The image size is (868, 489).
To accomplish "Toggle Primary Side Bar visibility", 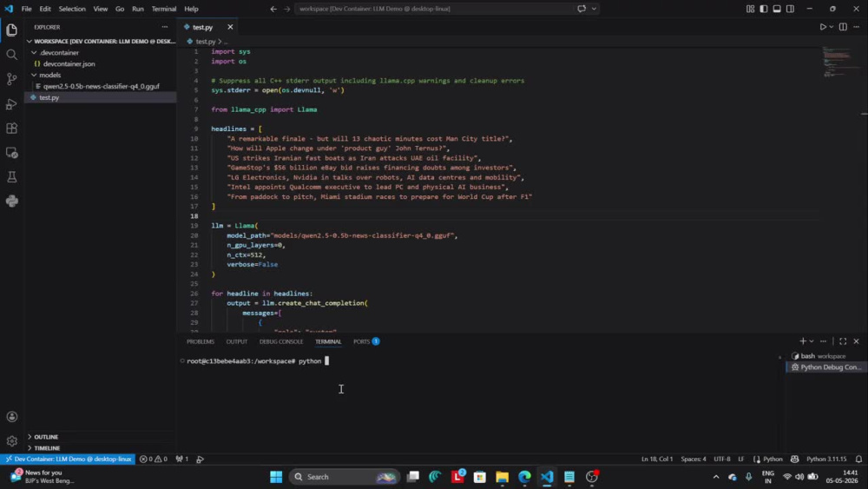I will (763, 9).
